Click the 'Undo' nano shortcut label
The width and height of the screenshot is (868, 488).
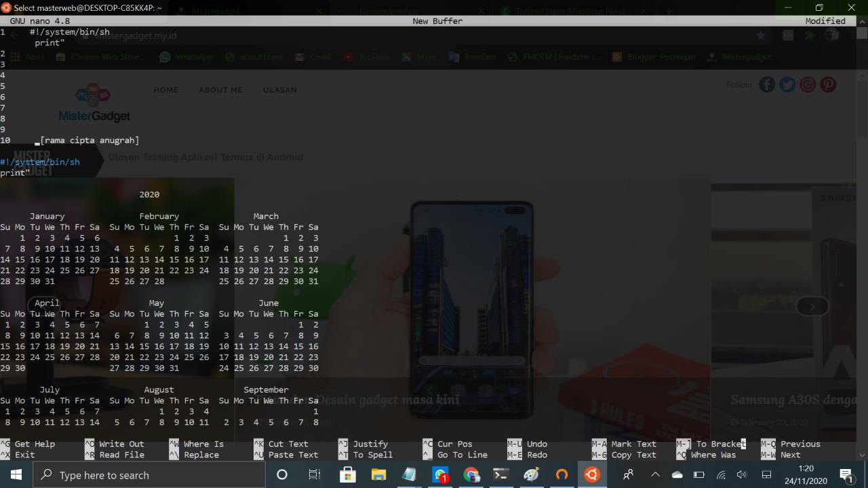point(536,444)
